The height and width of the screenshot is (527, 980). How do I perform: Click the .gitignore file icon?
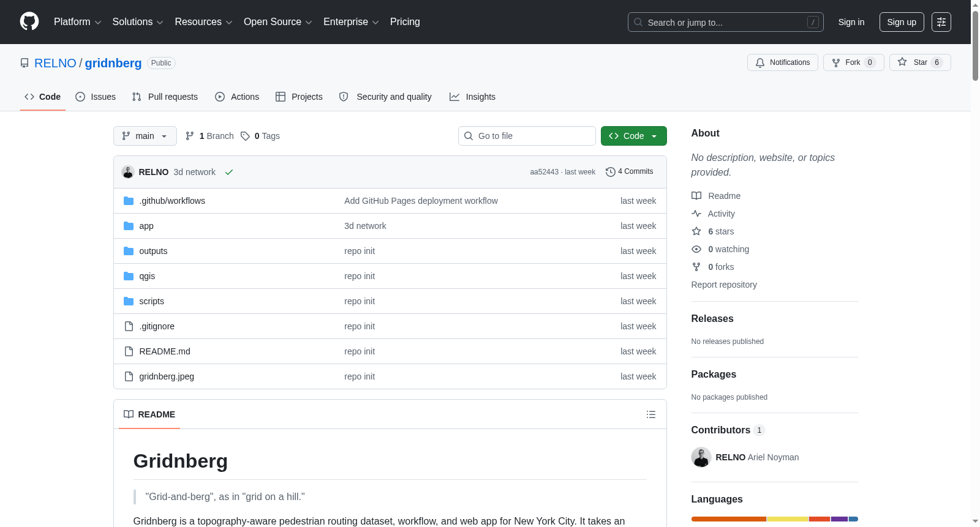pos(129,326)
